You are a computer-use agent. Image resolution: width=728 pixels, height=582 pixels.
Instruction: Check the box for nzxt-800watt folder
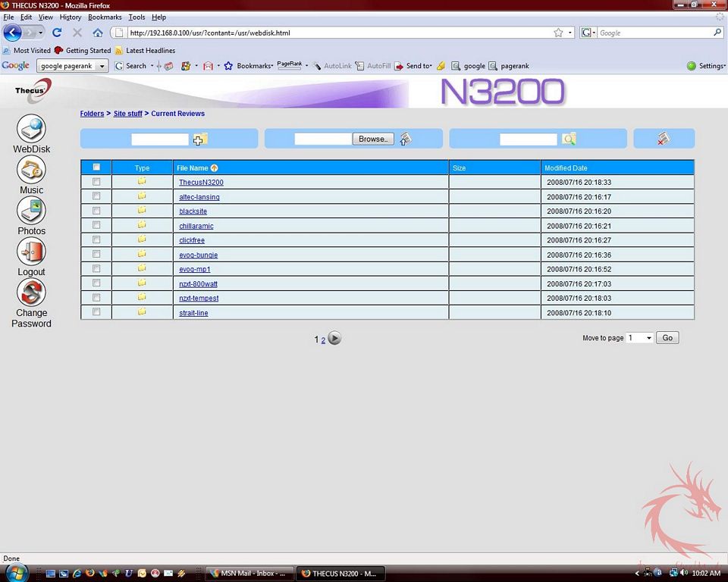pyautogui.click(x=96, y=283)
